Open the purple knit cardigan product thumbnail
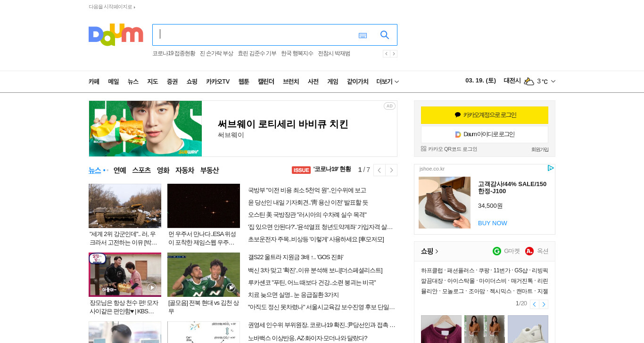Viewport: 644px width, 343px height. click(x=441, y=329)
